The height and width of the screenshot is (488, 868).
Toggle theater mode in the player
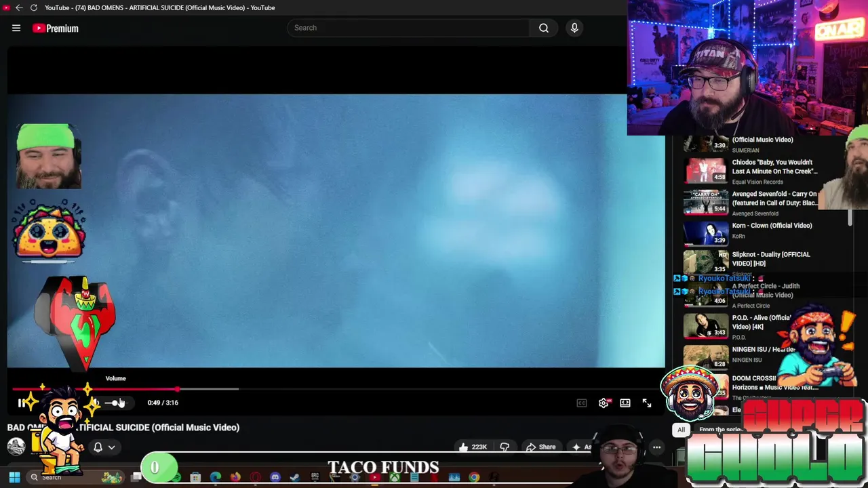tap(625, 403)
